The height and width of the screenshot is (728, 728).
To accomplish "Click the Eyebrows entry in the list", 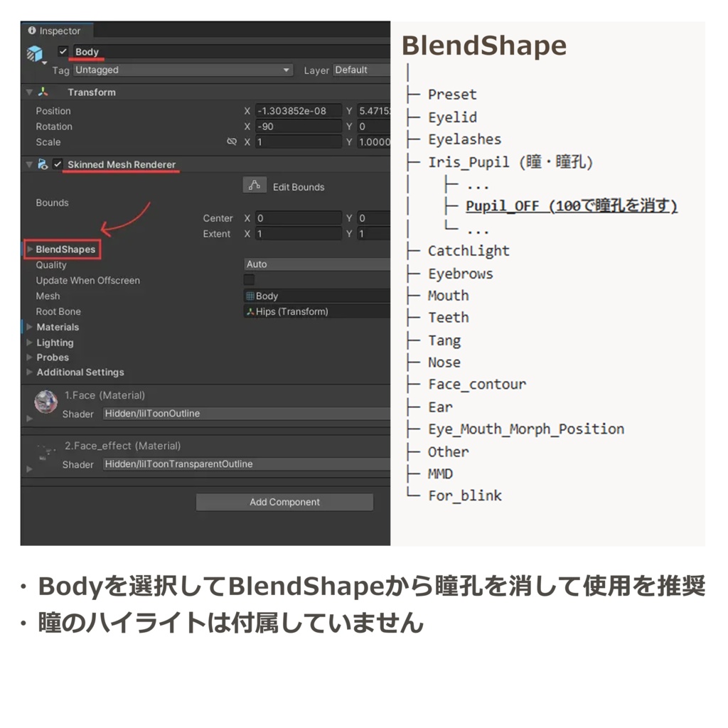I will point(461,274).
